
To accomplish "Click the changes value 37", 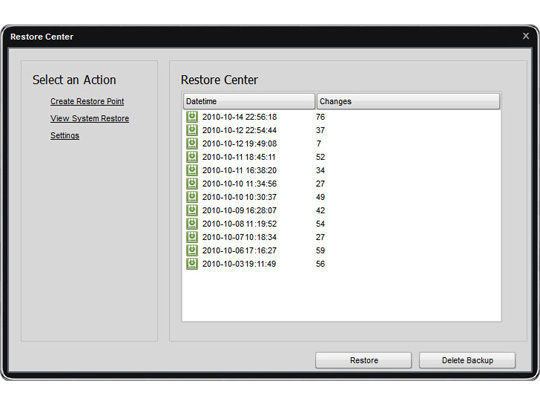I will coord(320,130).
